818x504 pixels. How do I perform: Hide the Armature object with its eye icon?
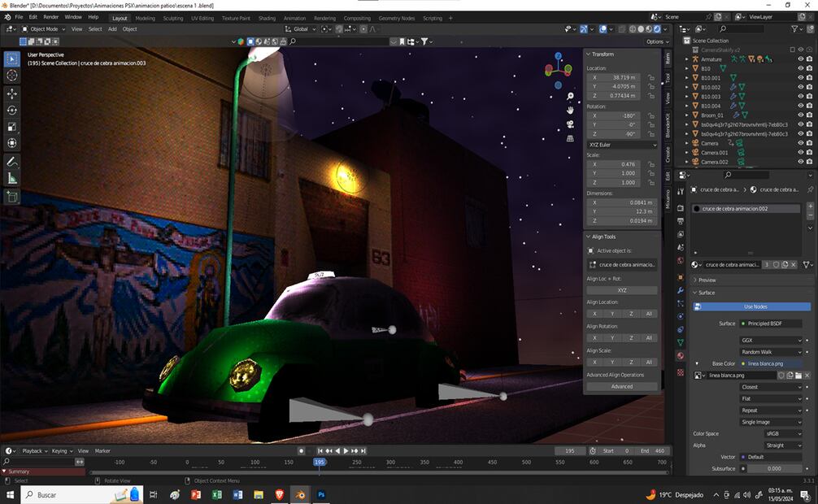pos(800,59)
